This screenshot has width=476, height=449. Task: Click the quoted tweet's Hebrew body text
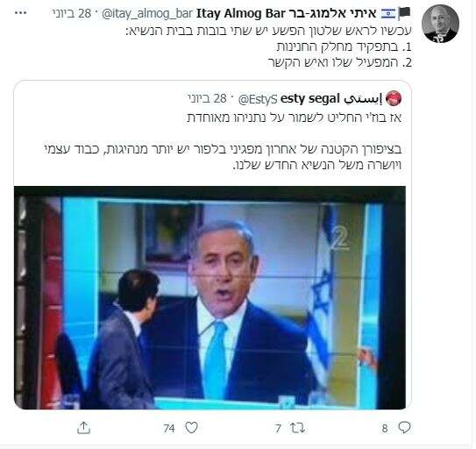pyautogui.click(x=223, y=141)
